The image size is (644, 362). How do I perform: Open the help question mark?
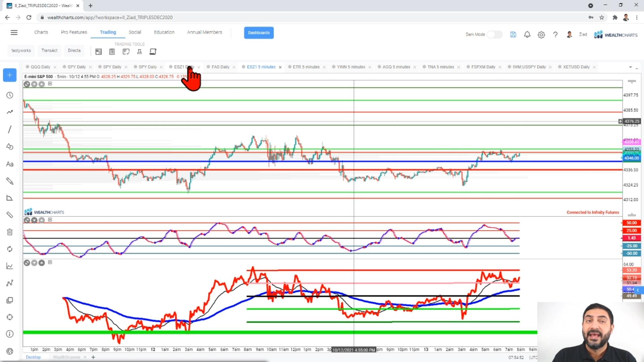pyautogui.click(x=555, y=35)
